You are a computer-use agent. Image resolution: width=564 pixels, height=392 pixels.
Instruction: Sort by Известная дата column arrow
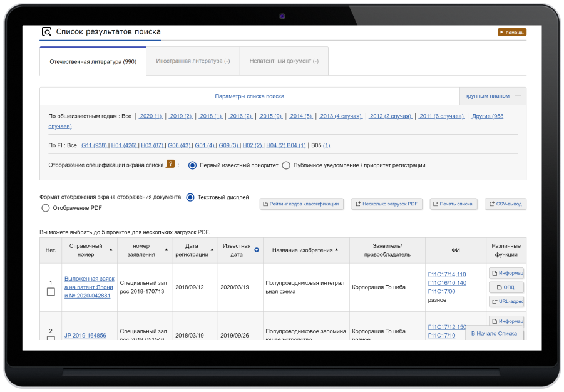click(x=257, y=250)
